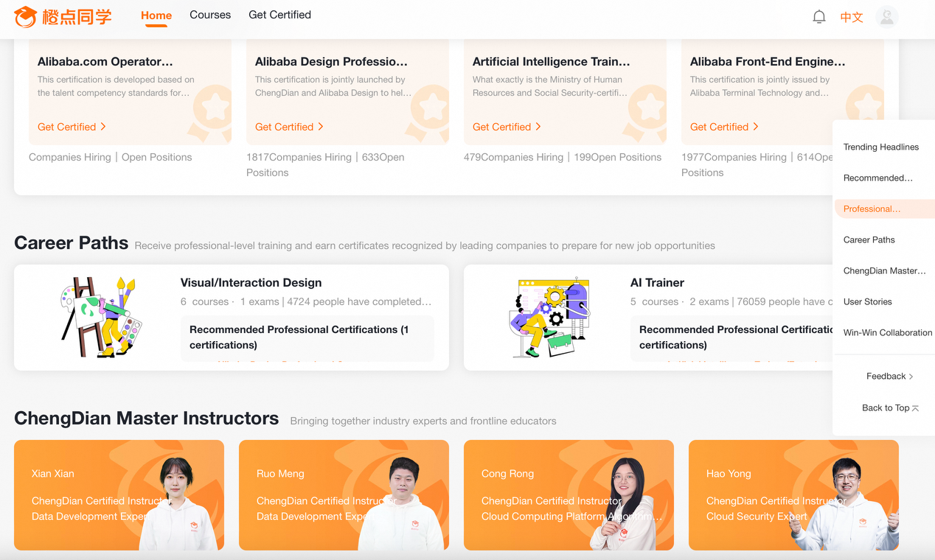
Task: Go to the Home nav tab
Action: (156, 15)
